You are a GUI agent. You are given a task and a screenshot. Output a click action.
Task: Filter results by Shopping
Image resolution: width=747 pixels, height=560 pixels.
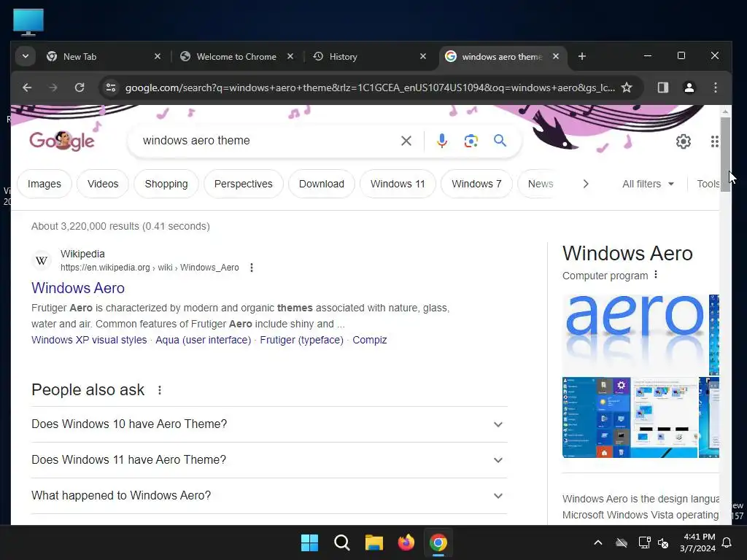tap(166, 184)
